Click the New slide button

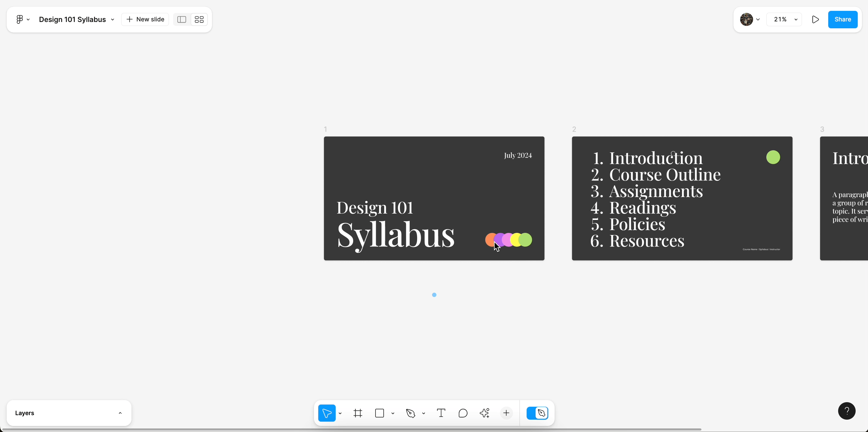(x=145, y=20)
